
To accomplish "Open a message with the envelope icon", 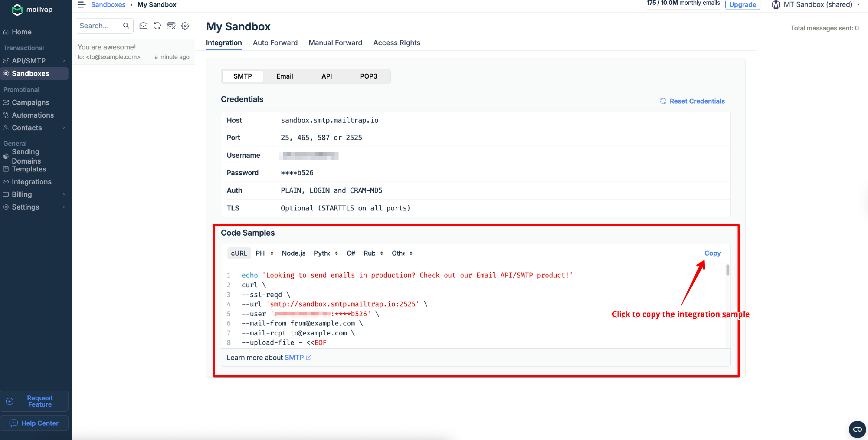I will pos(143,26).
